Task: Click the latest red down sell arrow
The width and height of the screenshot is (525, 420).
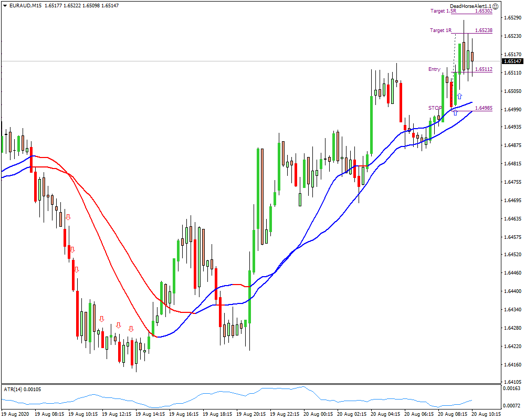Action: click(x=131, y=329)
